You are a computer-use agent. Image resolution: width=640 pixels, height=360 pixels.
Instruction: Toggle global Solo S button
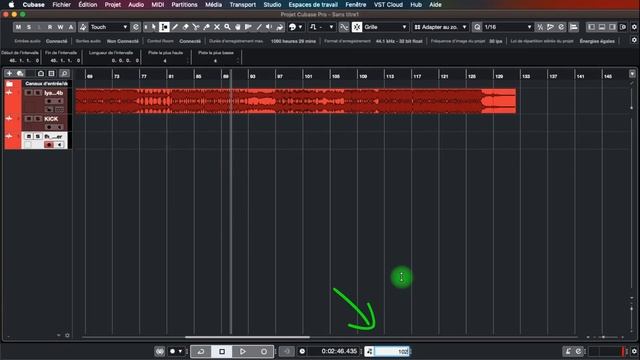(x=29, y=27)
